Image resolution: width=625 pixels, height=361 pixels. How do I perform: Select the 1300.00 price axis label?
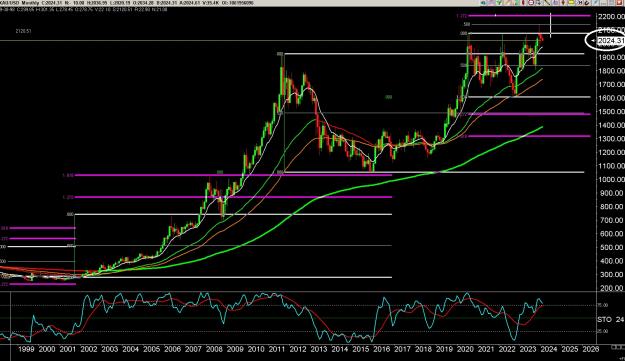(611, 139)
